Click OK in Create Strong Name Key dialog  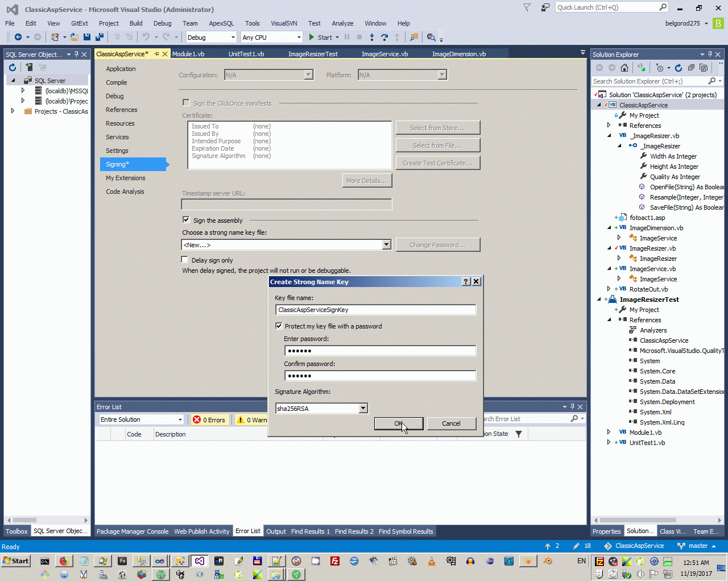[x=399, y=423]
